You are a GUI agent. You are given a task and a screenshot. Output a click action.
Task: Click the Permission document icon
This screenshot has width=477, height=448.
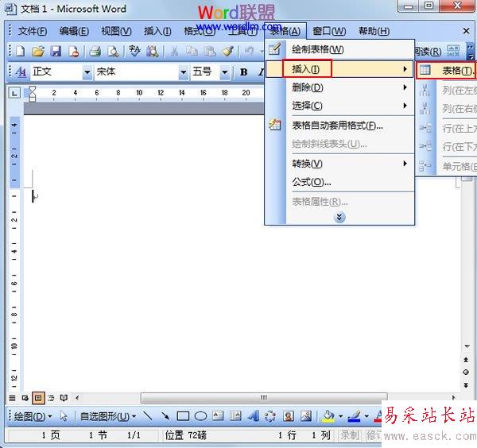pos(73,51)
